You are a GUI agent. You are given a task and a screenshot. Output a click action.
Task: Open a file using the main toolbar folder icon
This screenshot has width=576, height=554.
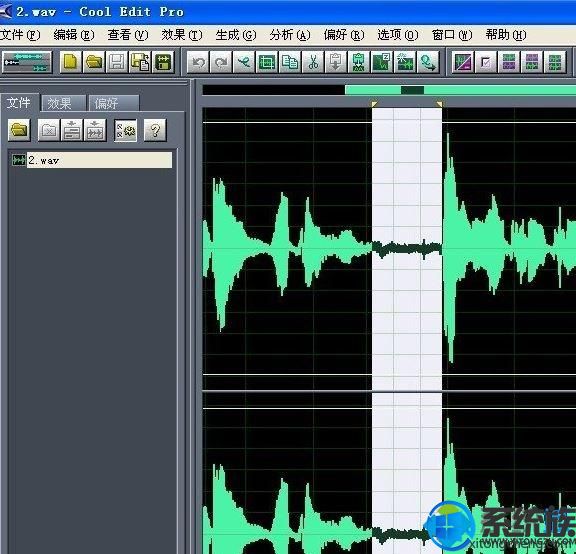click(x=94, y=62)
